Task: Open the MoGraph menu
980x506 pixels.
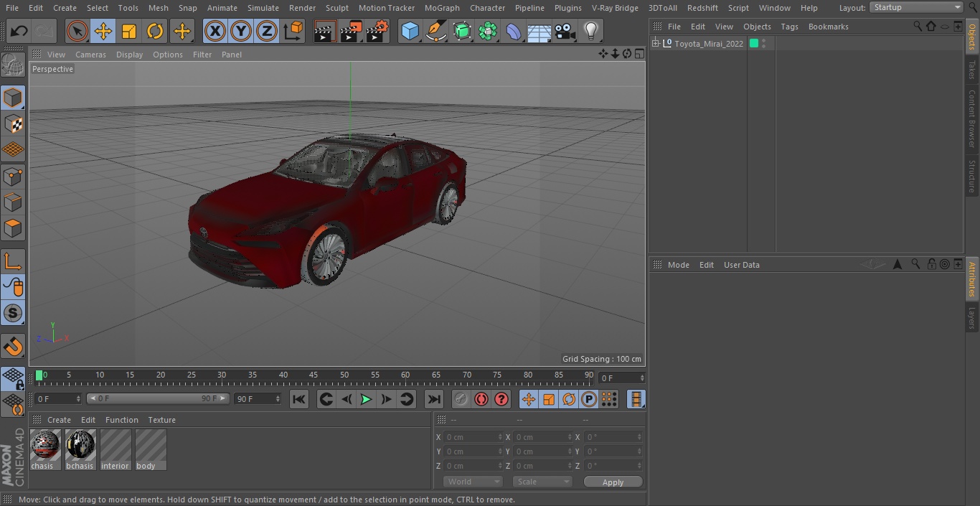Action: [442, 8]
